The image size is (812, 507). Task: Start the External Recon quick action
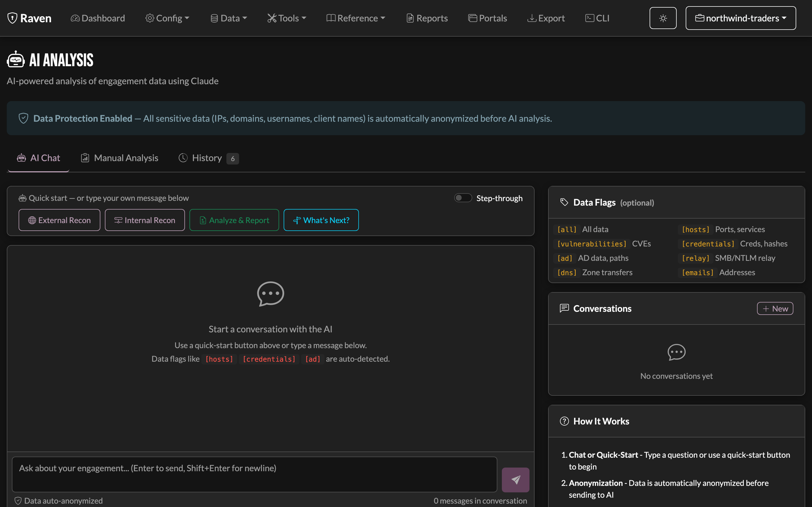point(59,220)
